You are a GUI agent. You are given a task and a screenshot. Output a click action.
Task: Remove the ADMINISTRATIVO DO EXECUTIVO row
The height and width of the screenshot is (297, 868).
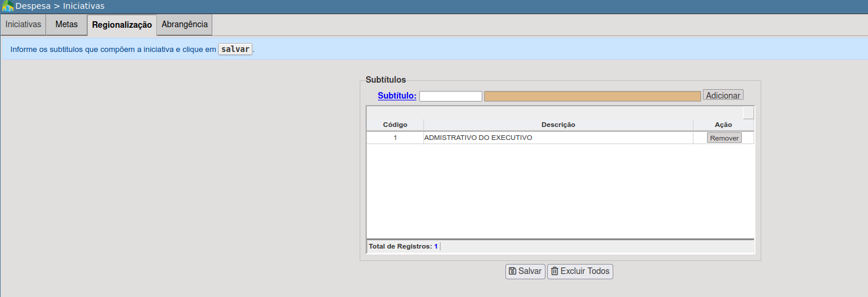coord(724,138)
